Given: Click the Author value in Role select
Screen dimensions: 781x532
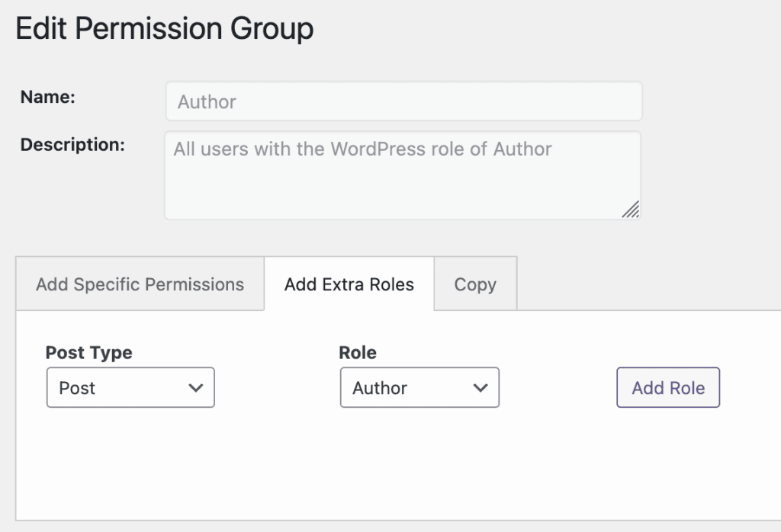Looking at the screenshot, I should 380,388.
